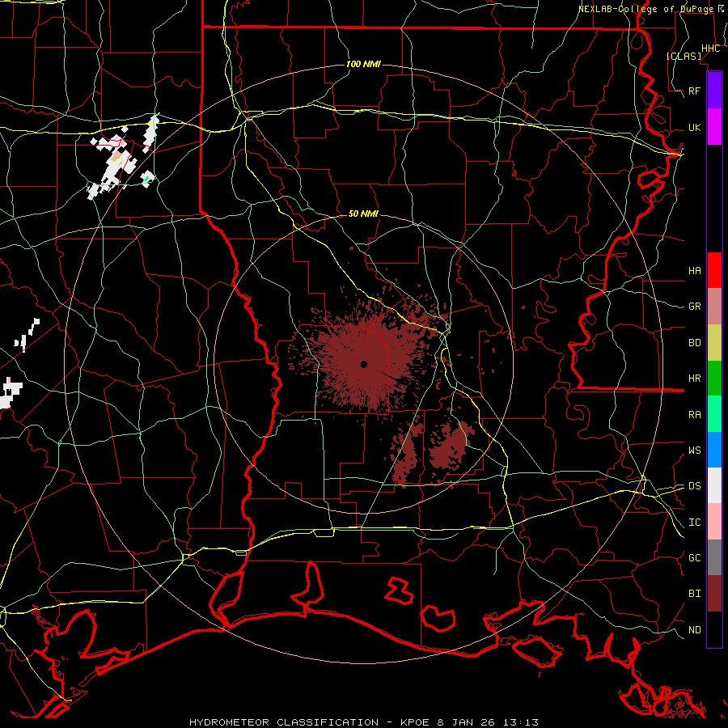The width and height of the screenshot is (728, 728).
Task: Click the DS legend label
Action: pyautogui.click(x=694, y=485)
